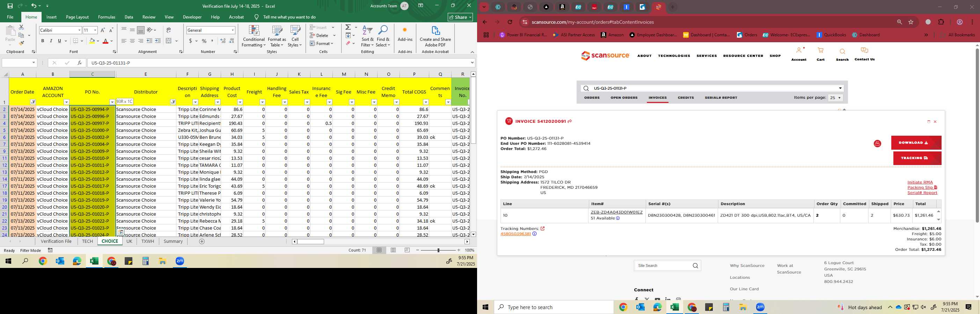Select Page Layout view in status bar
This screenshot has height=314, width=980.
393,250
